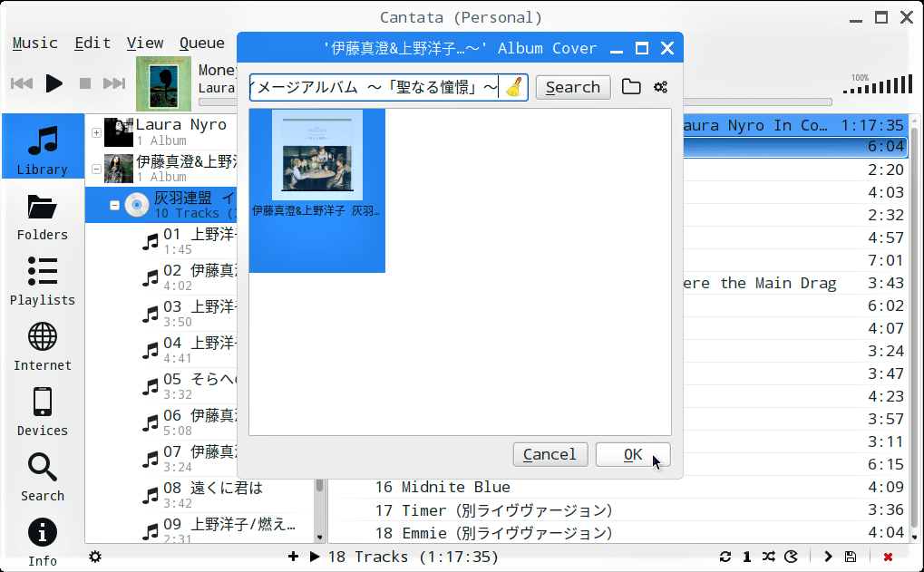Click the queue row ending 'the Main Drag'
This screenshot has width=924, height=572.
[795, 284]
